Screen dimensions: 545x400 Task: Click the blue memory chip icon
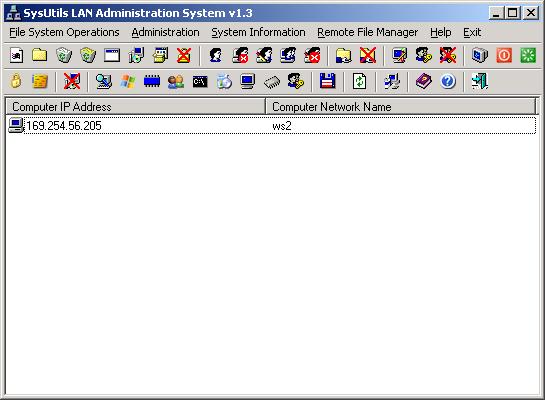(x=152, y=82)
